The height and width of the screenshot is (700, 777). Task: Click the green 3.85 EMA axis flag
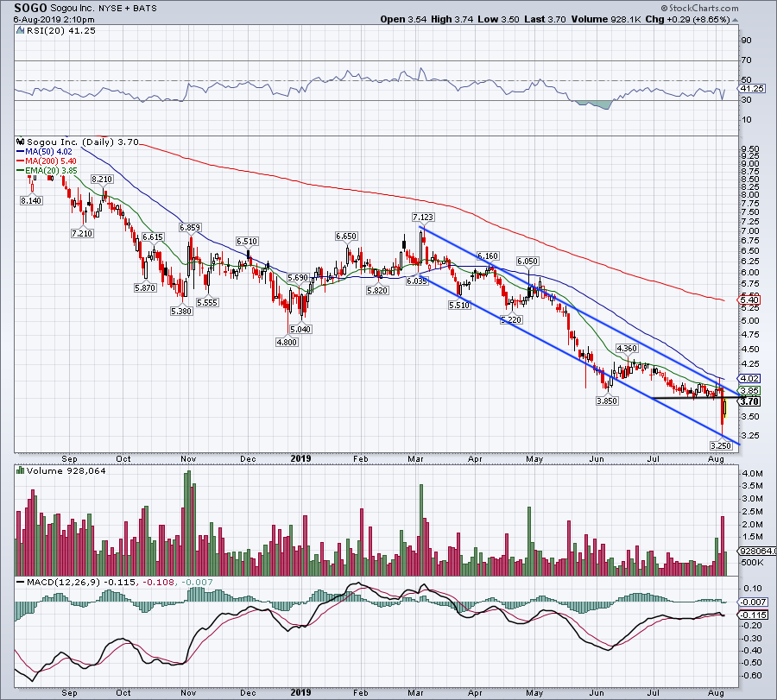(749, 391)
